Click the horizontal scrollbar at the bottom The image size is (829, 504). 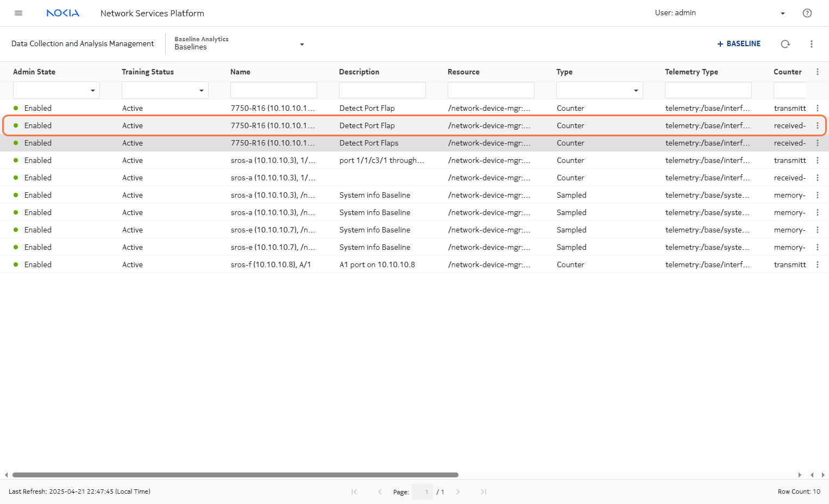(x=235, y=475)
